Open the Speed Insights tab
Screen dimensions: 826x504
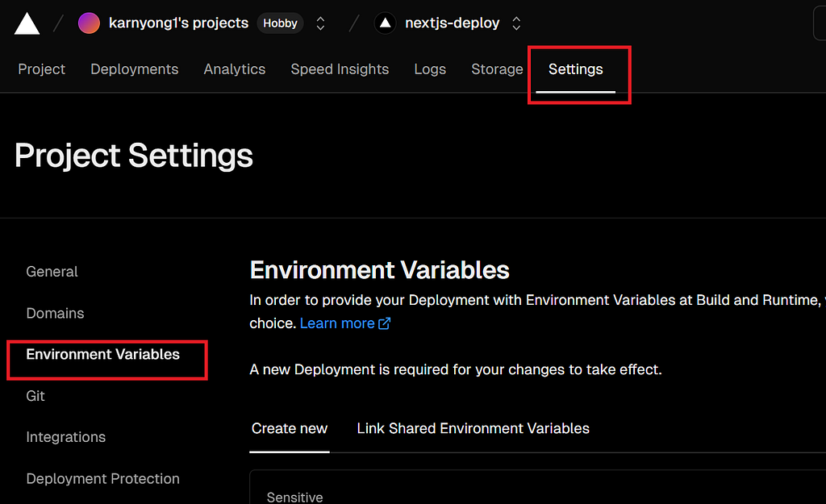pos(340,69)
